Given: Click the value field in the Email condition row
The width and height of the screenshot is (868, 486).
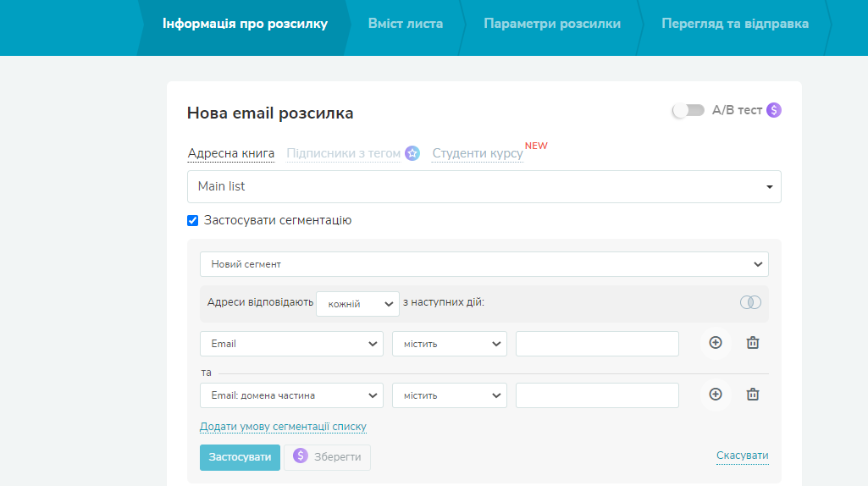Looking at the screenshot, I should 597,344.
